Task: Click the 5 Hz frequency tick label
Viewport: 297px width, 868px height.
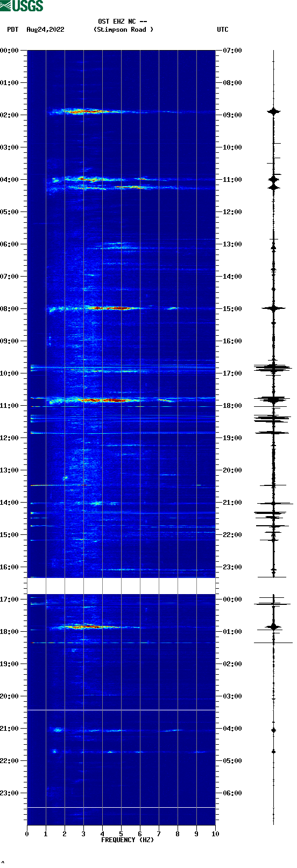Action: point(121,834)
